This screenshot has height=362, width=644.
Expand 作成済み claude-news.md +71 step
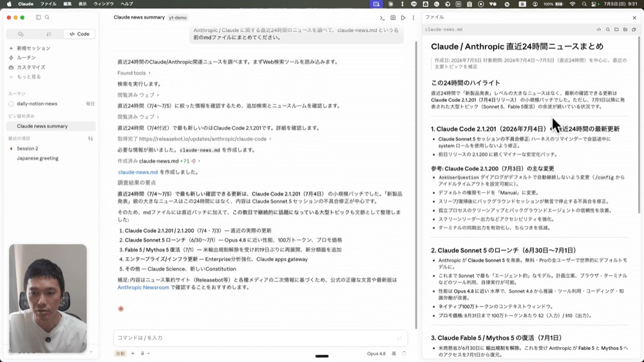[x=158, y=161]
